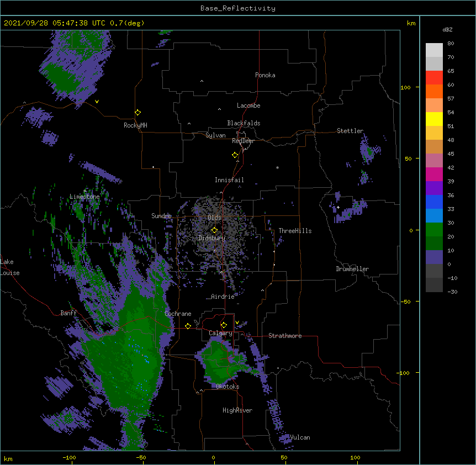Screen dimensions: 476x465
Task: Select the RockyMH label
Action: (x=135, y=125)
